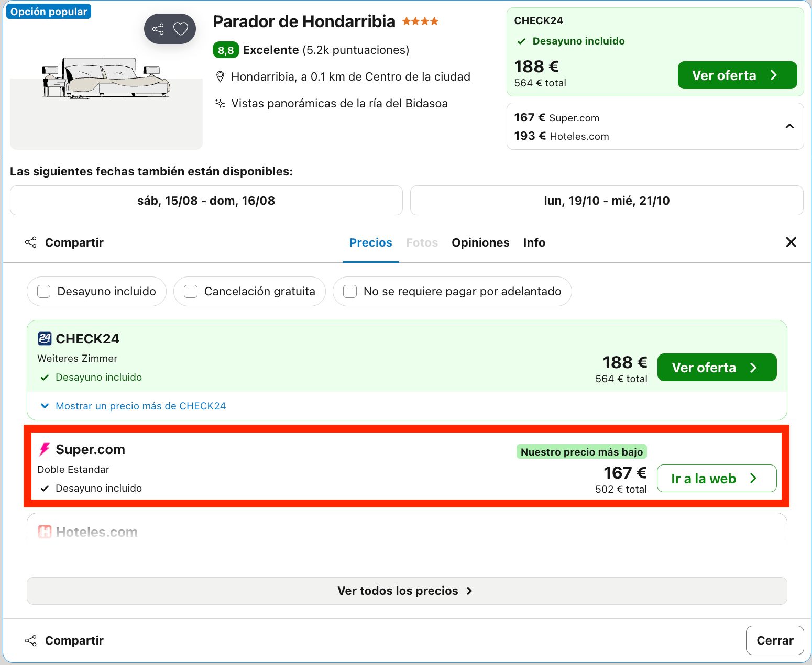This screenshot has height=665, width=812.
Task: Open the Fotos tab
Action: click(x=422, y=242)
